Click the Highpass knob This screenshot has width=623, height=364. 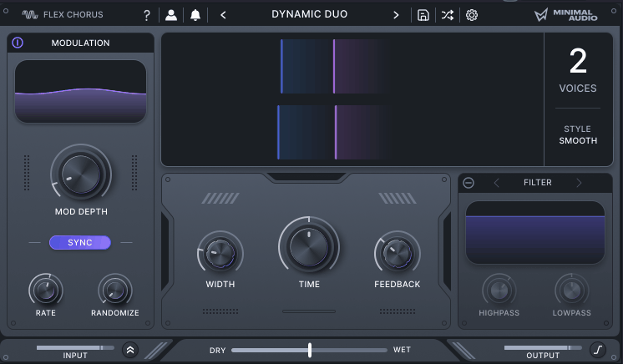[x=499, y=291]
